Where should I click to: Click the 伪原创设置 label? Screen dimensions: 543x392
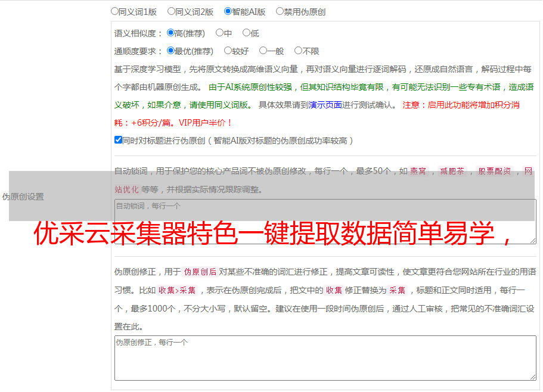[23, 197]
